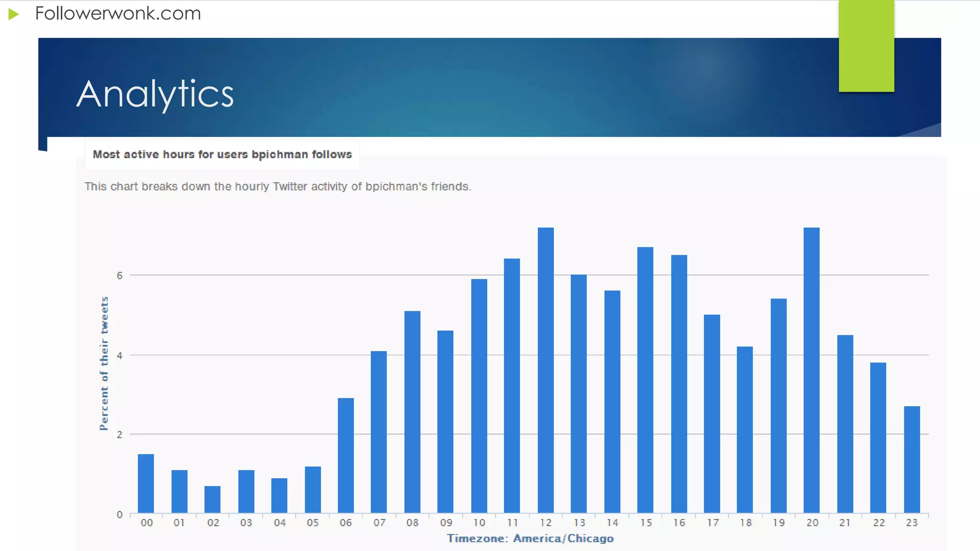Click the Followerwonk.com text
The image size is (980, 551).
pyautogui.click(x=118, y=13)
